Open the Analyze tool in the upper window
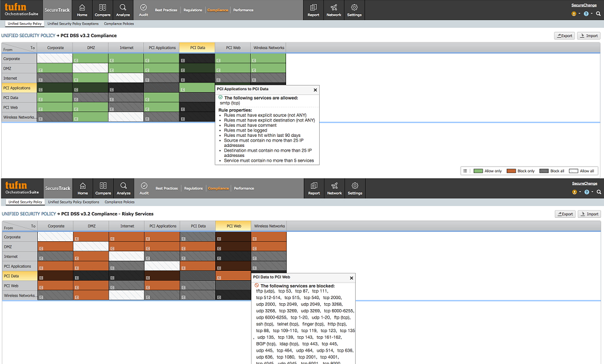 pyautogui.click(x=124, y=9)
